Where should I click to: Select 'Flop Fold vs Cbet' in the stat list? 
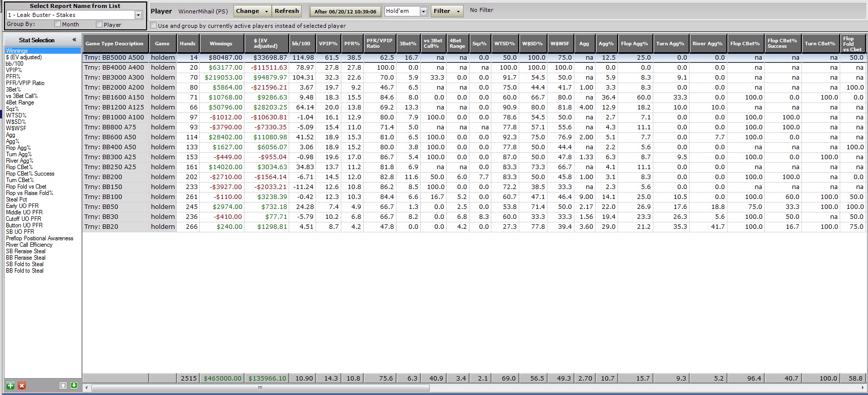pos(26,187)
